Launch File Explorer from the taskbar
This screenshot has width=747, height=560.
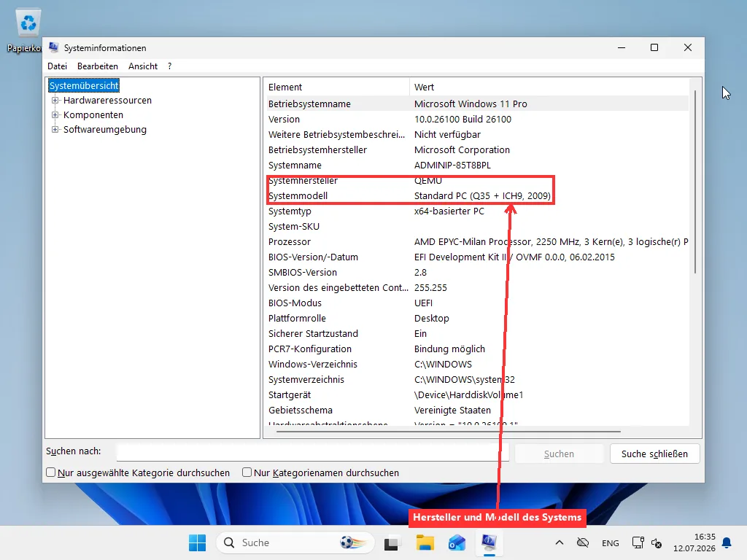tap(425, 542)
